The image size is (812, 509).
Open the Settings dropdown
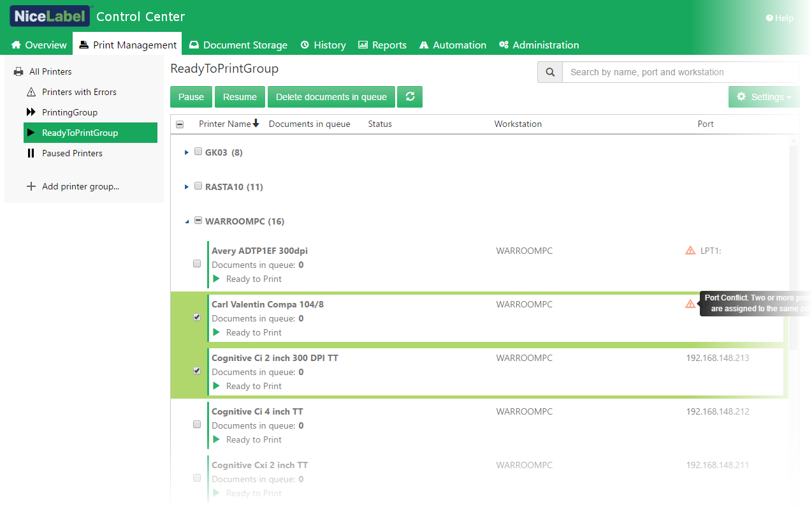[764, 97]
